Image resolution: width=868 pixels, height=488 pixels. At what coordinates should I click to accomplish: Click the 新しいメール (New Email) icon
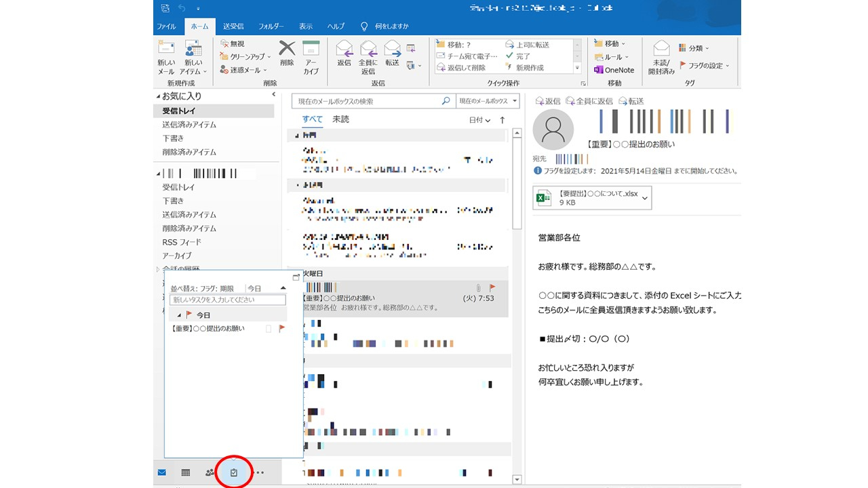[165, 54]
